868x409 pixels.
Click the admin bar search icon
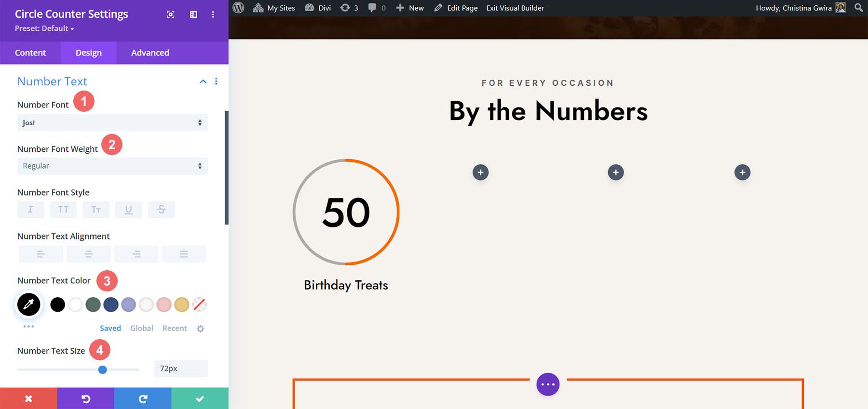(x=859, y=8)
